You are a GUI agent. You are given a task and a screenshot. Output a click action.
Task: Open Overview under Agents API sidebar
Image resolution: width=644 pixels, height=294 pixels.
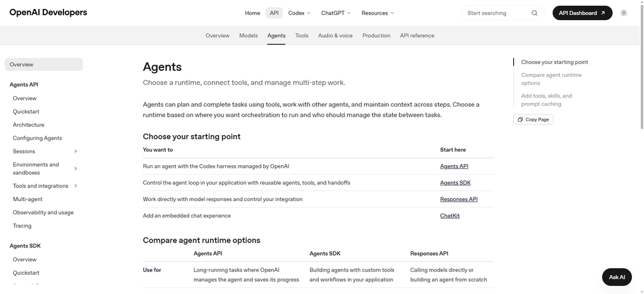tap(25, 99)
